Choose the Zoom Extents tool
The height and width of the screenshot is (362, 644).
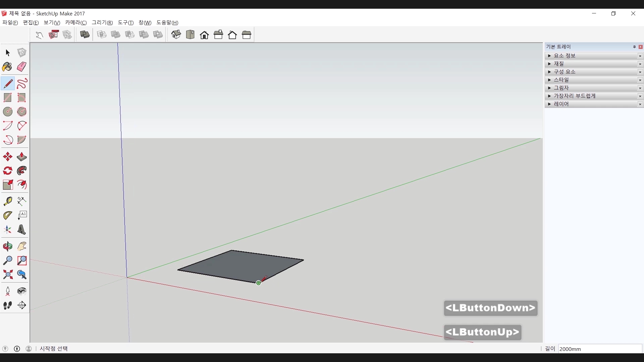coord(7,275)
